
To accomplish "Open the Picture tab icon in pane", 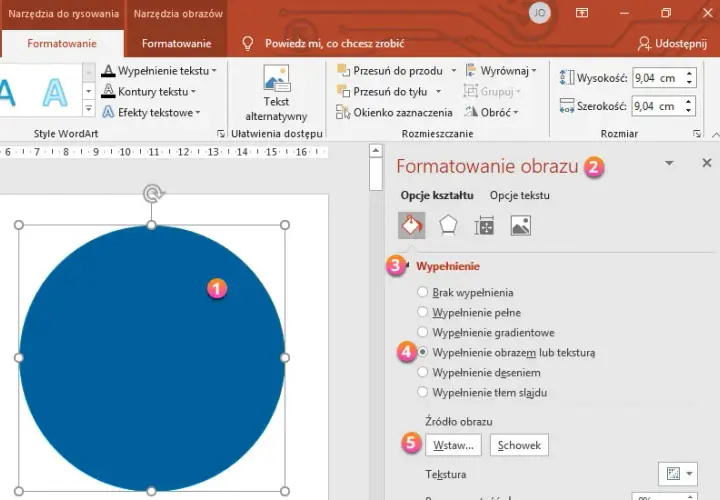I will 520,225.
